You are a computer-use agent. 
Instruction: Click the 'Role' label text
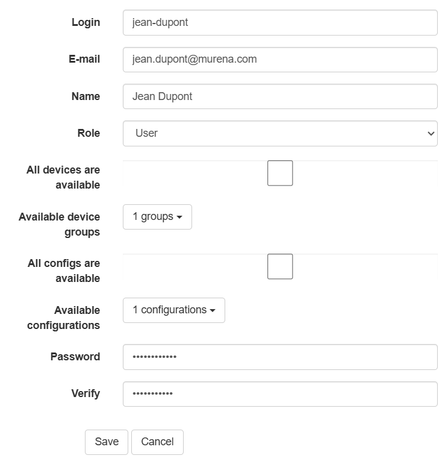click(x=89, y=133)
